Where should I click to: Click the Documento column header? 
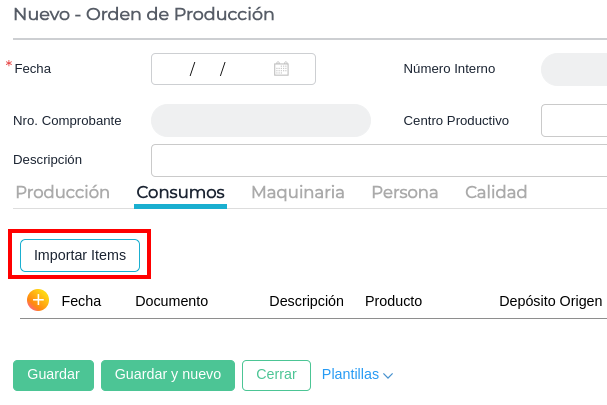coord(171,301)
